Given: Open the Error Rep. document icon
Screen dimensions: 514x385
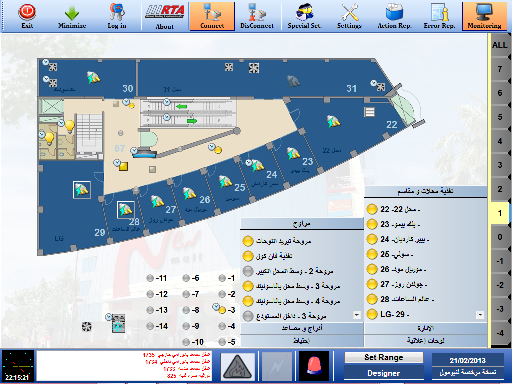Looking at the screenshot, I should pyautogui.click(x=440, y=12).
